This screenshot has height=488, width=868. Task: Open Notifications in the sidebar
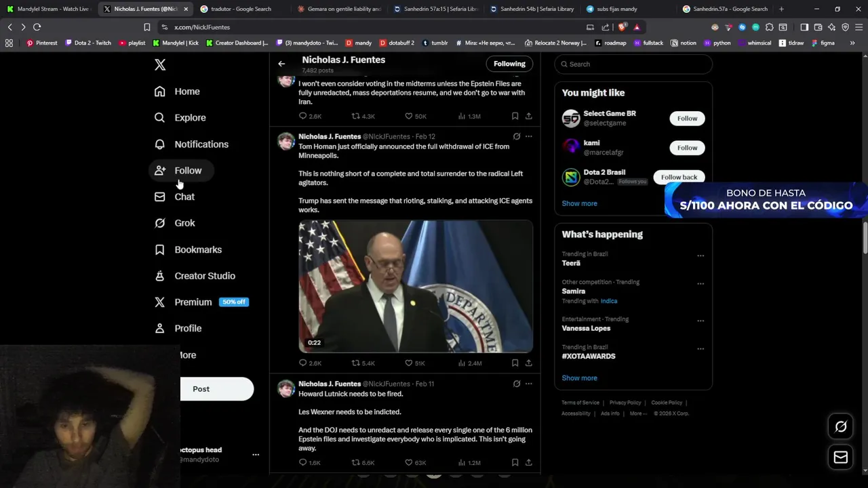click(191, 144)
